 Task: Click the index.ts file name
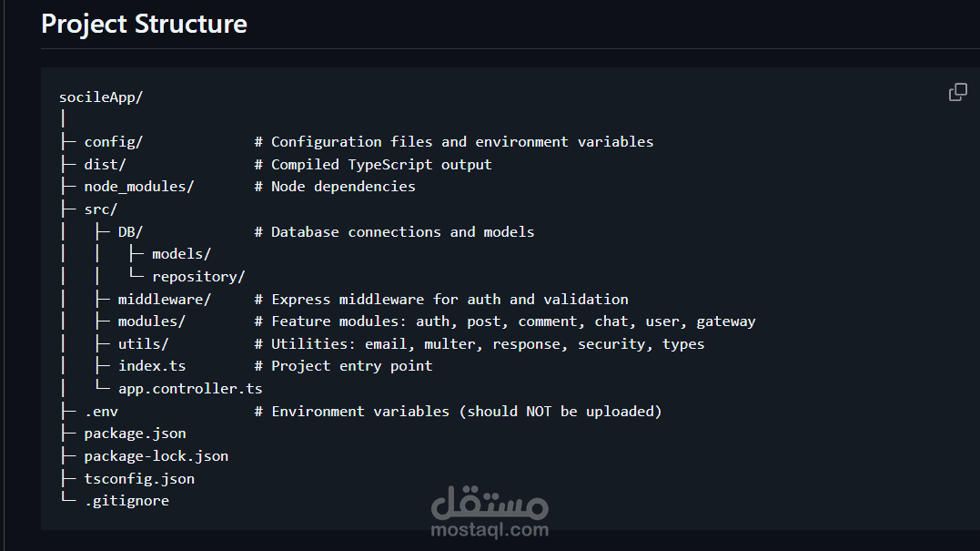151,366
